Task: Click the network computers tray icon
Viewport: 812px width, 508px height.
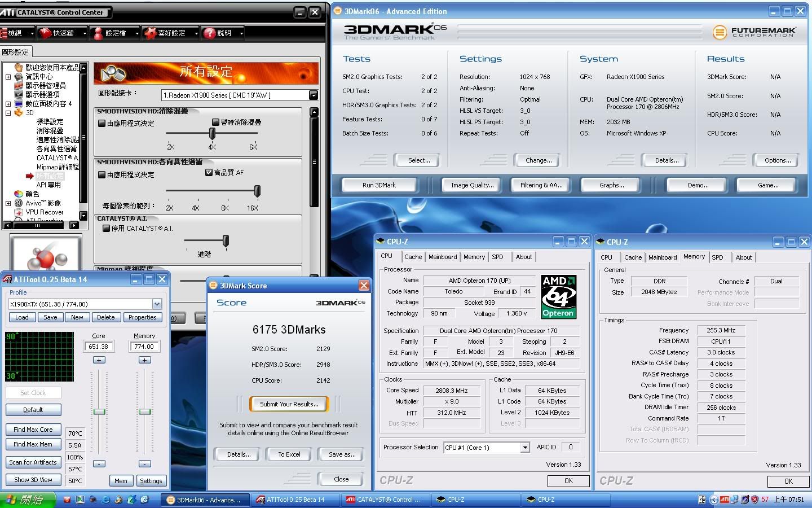Action: pyautogui.click(x=735, y=500)
